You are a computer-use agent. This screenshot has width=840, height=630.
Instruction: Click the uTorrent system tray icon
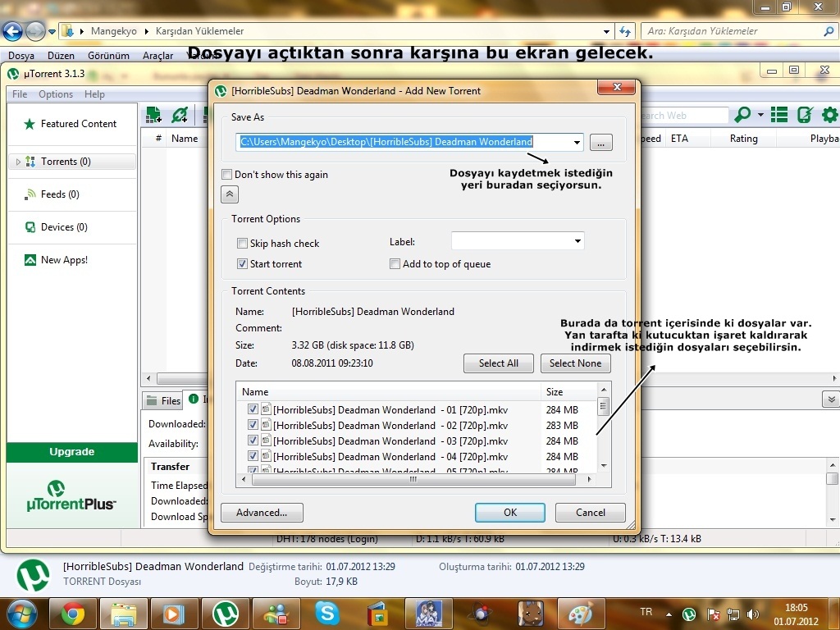point(689,614)
